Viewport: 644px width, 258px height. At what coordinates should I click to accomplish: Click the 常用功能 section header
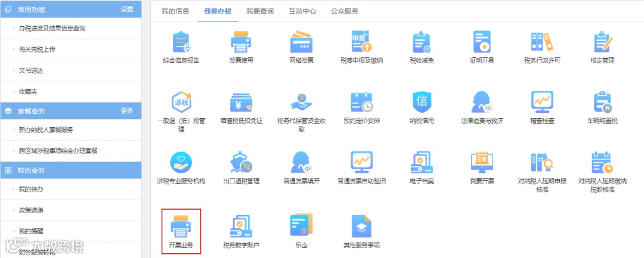(x=70, y=9)
